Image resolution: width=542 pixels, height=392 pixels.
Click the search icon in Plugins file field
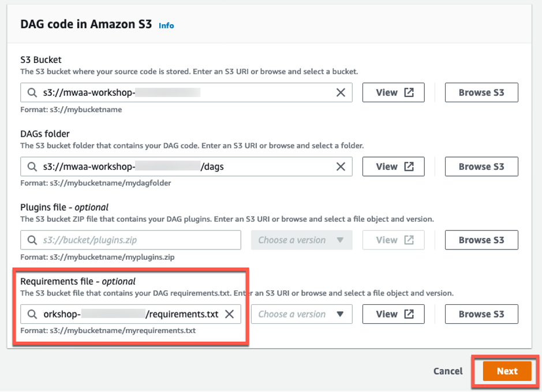32,240
